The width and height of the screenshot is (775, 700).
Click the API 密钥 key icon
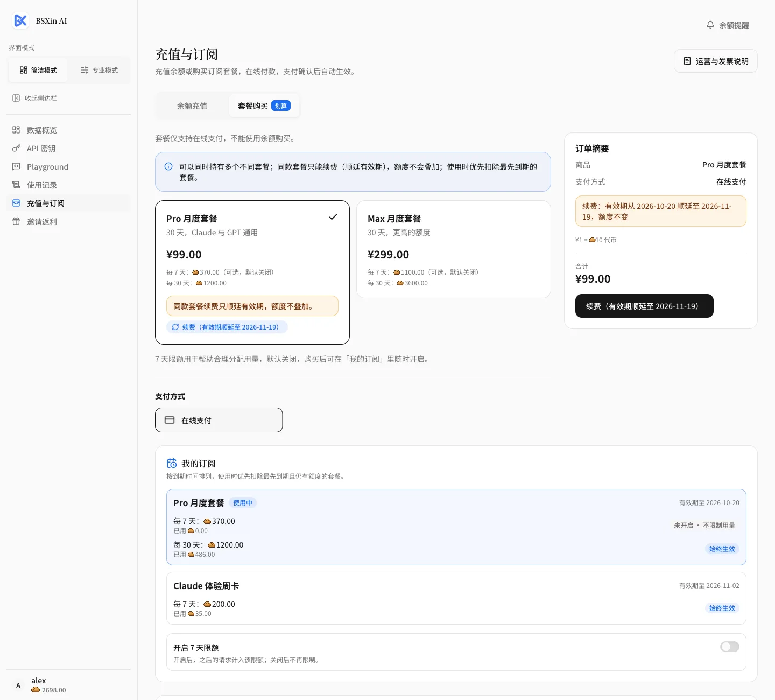coord(16,148)
